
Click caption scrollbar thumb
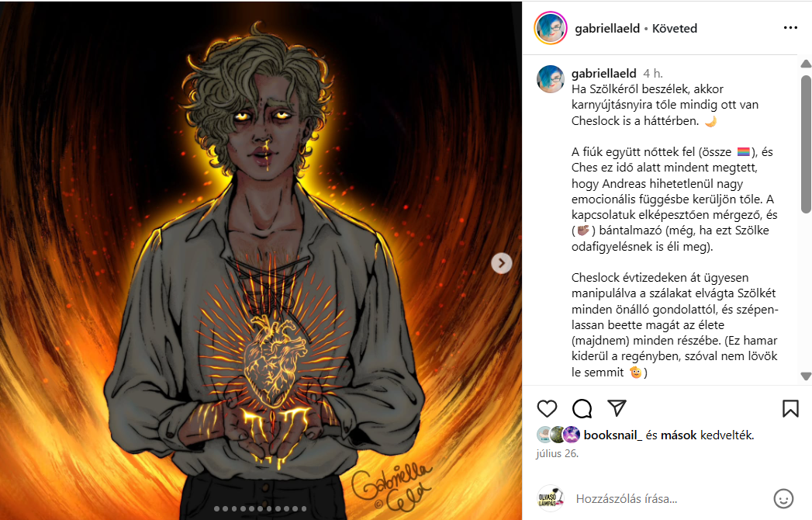point(806,144)
